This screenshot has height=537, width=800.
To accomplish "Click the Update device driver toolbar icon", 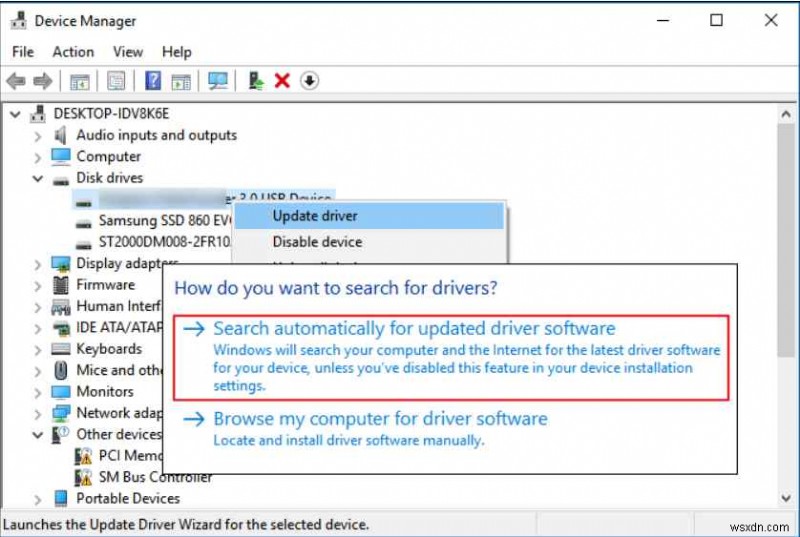I will tap(256, 81).
